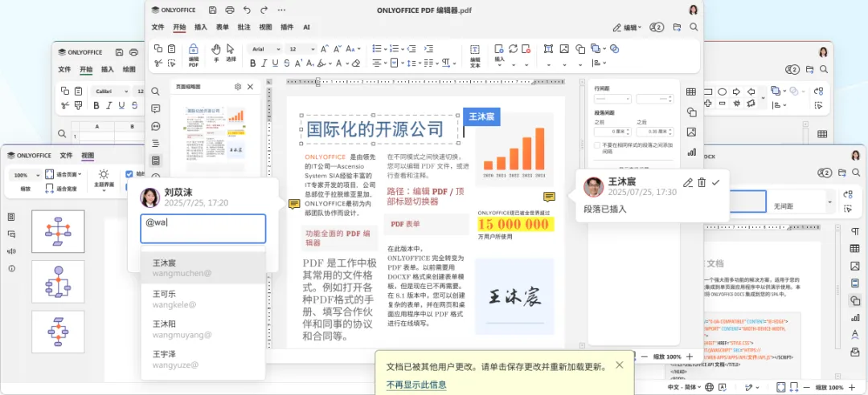Image resolution: width=868 pixels, height=395 pixels.
Task: Print from the PDF editor title bar
Action: [230, 10]
